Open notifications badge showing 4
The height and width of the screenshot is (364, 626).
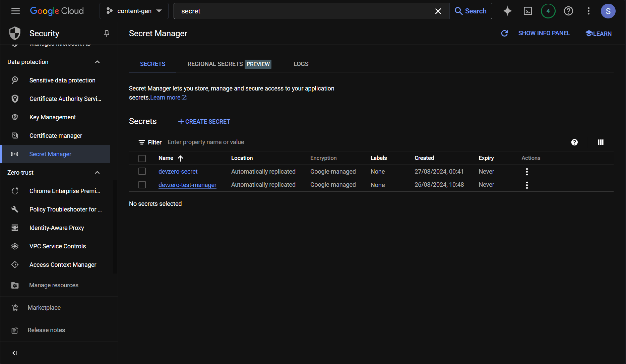pyautogui.click(x=548, y=11)
